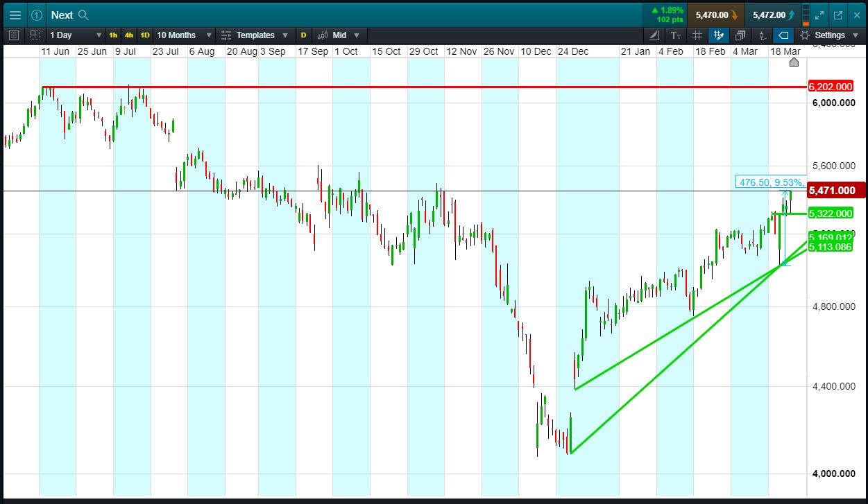Expand the Settings dropdown arrow
Image resolution: width=868 pixels, height=504 pixels.
[854, 35]
